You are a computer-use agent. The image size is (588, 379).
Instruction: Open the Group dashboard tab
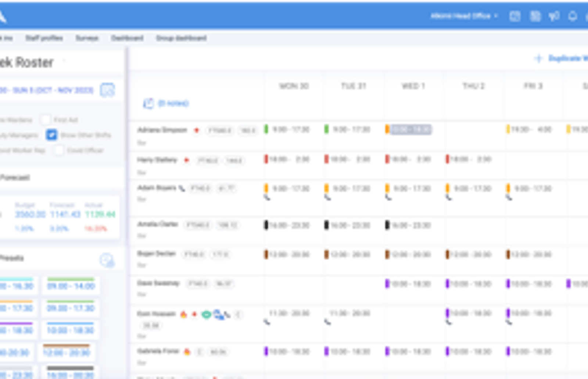point(181,38)
